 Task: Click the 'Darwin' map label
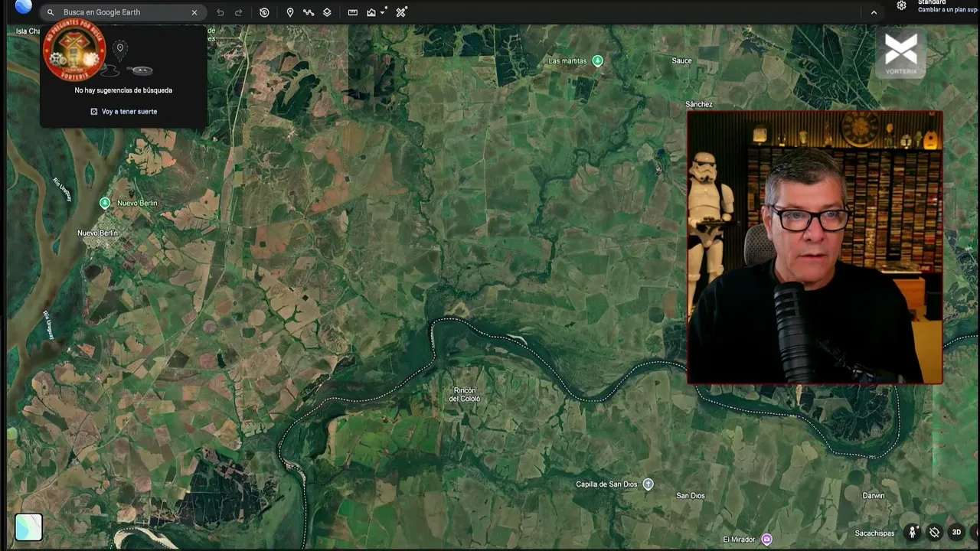tap(874, 496)
